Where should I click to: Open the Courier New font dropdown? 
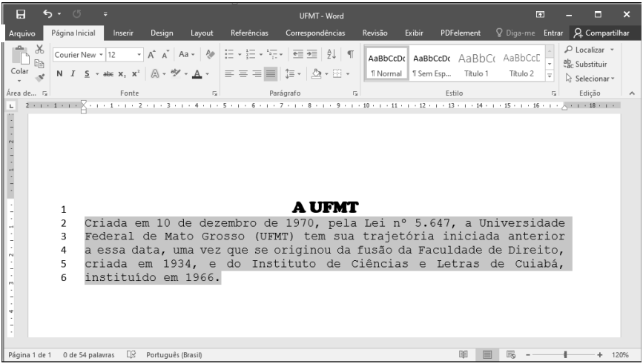point(101,55)
